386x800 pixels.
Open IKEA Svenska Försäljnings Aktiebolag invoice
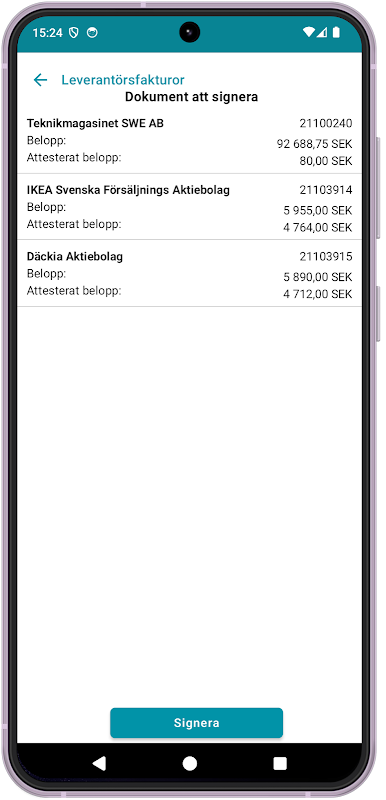pyautogui.click(x=189, y=207)
